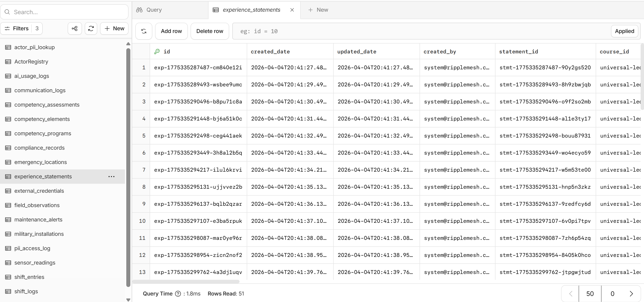Click the course_id column header
The width and height of the screenshot is (644, 302).
click(618, 51)
